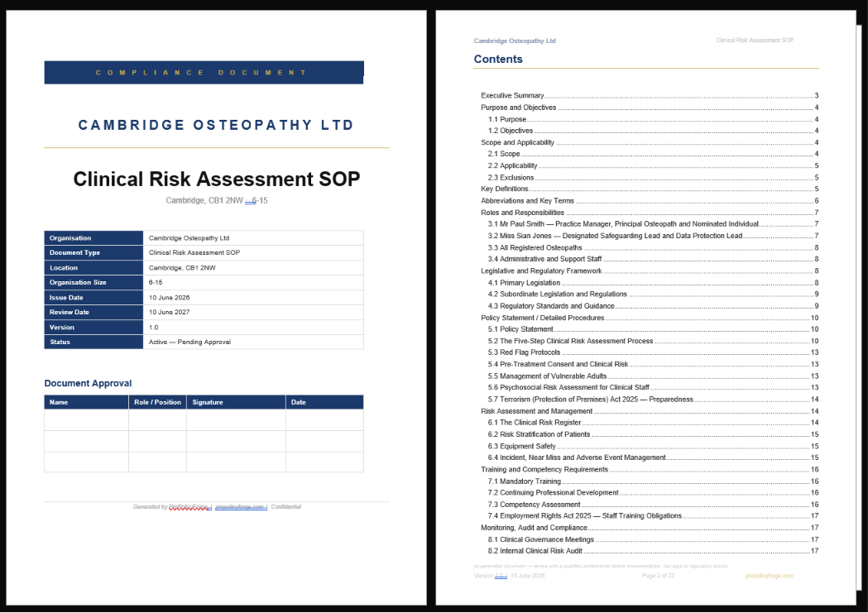Open 5.4 Pre-Treatment Consent and Clinical Risk
The height and width of the screenshot is (613, 868).
click(x=653, y=364)
